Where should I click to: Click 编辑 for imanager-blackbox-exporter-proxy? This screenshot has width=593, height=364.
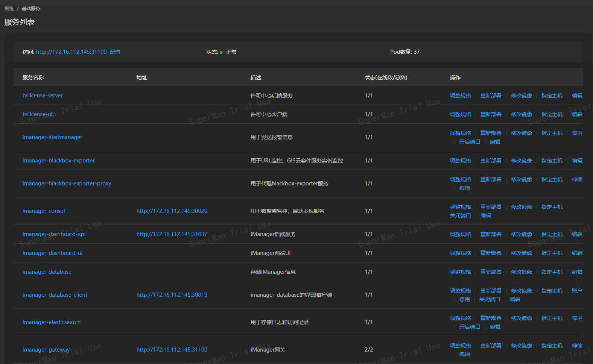[x=465, y=188]
